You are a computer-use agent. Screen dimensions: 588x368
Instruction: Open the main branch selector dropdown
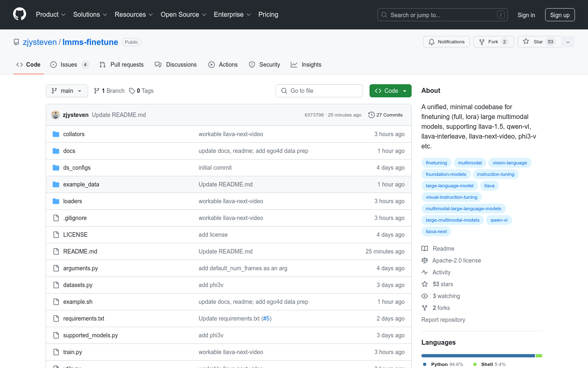67,91
